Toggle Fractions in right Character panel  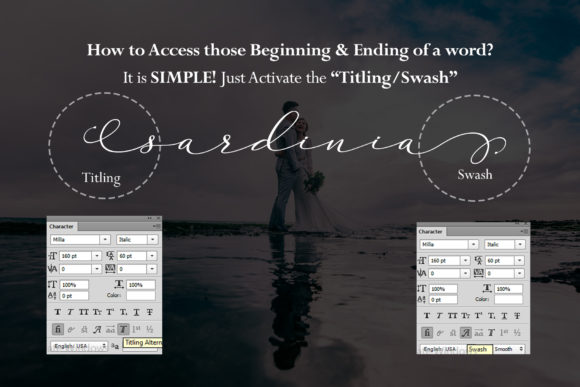517,333
